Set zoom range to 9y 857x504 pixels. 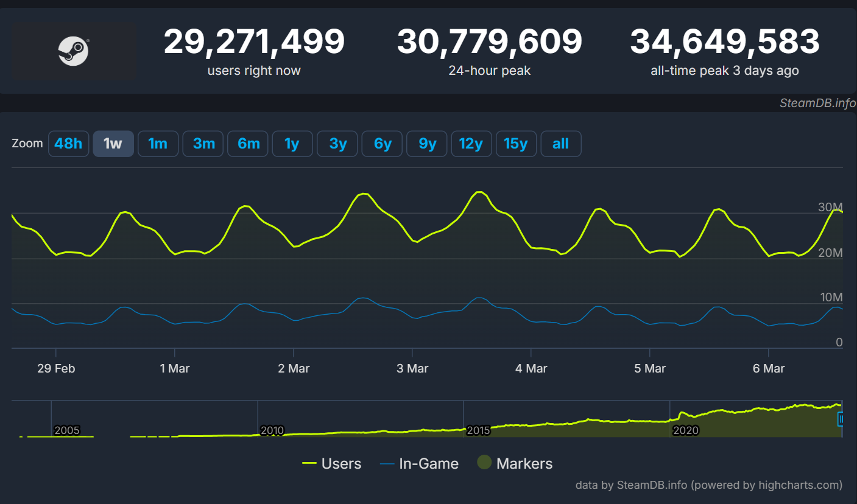coord(427,144)
